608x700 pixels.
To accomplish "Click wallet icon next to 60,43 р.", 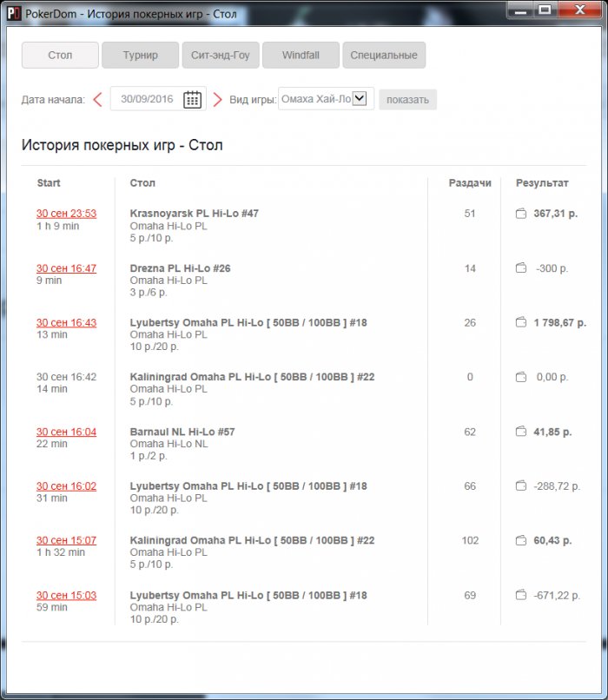I will coord(521,540).
